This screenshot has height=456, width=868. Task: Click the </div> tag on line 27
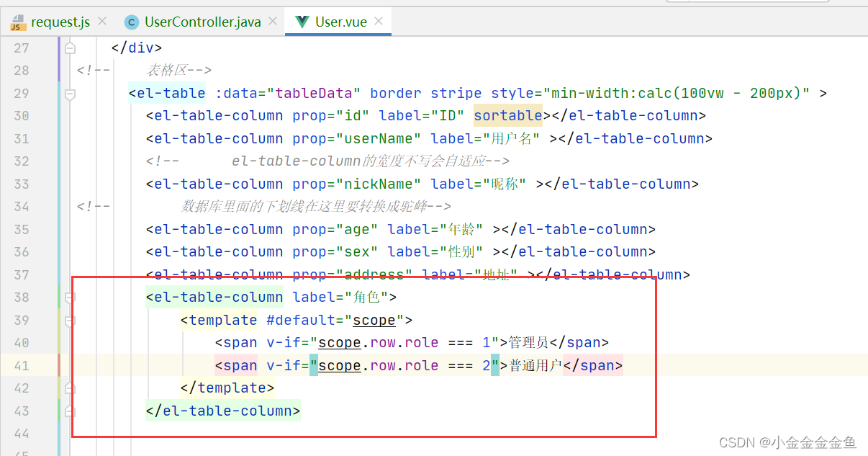click(x=137, y=48)
